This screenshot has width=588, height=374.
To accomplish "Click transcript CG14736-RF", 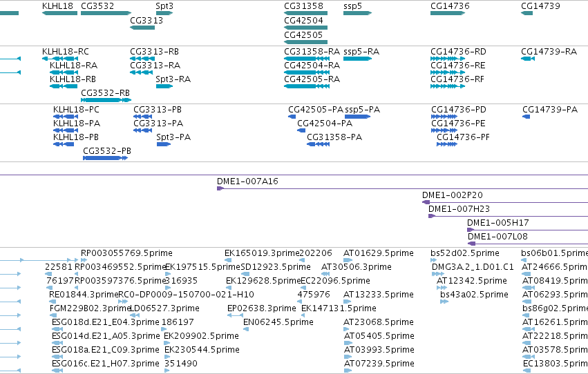I will coord(448,86).
